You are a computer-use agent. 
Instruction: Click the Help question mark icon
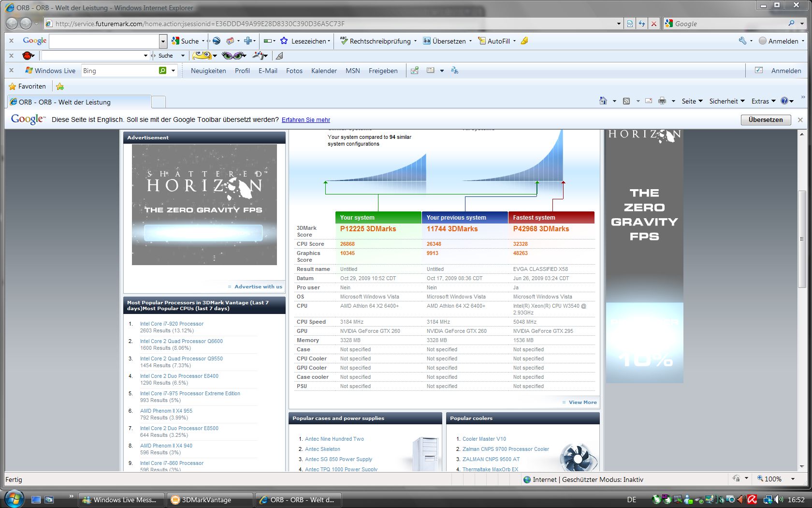pyautogui.click(x=784, y=101)
